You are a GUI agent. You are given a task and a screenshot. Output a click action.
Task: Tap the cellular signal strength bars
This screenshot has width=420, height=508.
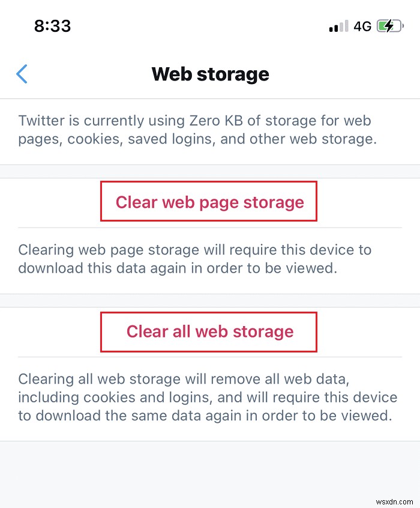(x=338, y=26)
